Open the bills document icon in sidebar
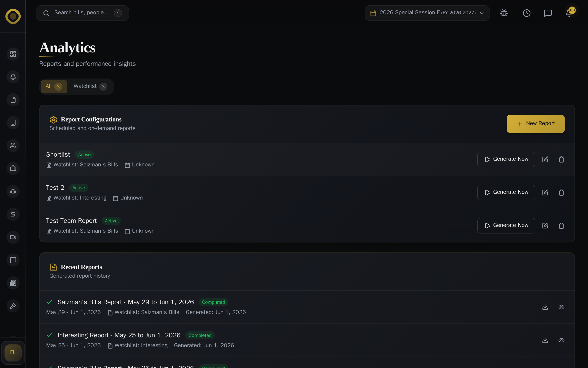This screenshot has height=368, width=588. (x=13, y=100)
